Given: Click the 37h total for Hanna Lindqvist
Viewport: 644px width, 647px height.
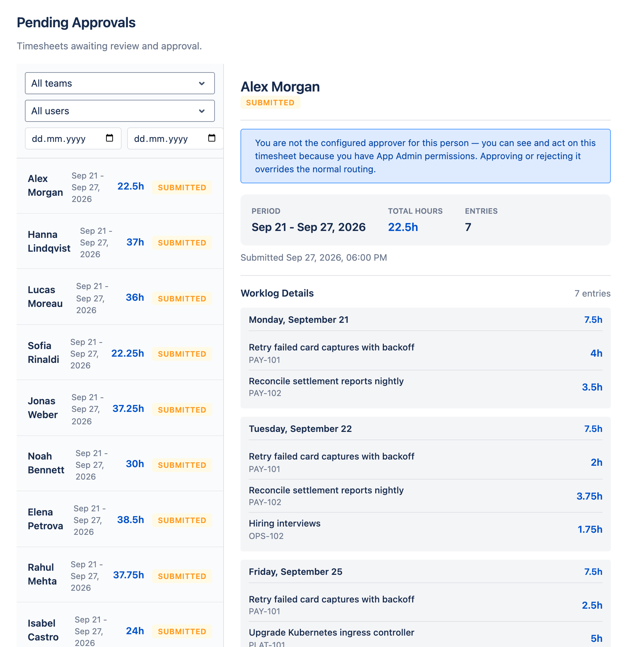Looking at the screenshot, I should pos(135,242).
